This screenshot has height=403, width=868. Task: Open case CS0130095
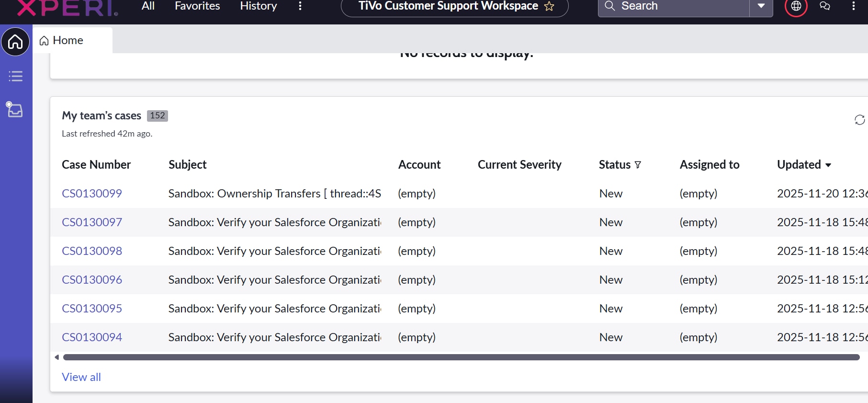tap(92, 309)
